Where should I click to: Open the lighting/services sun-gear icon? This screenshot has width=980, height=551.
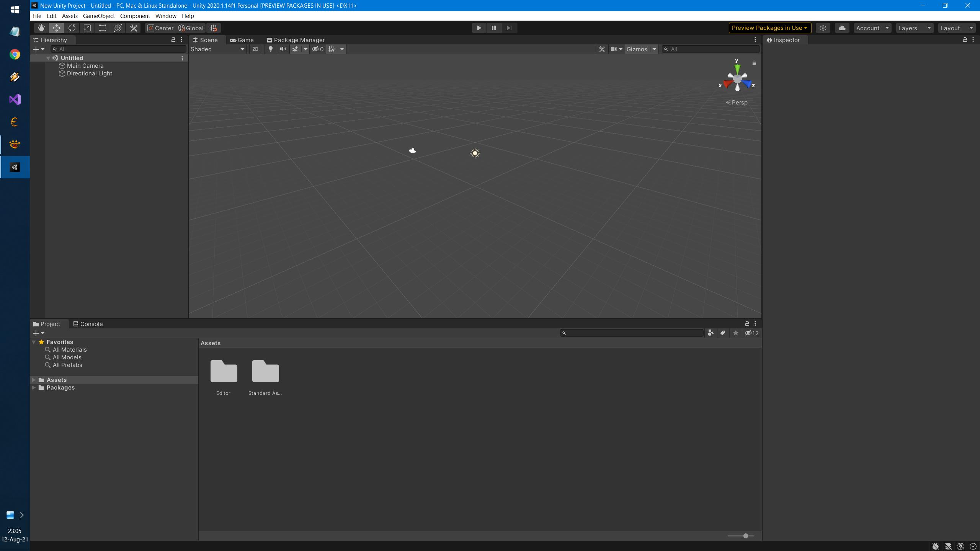point(823,28)
